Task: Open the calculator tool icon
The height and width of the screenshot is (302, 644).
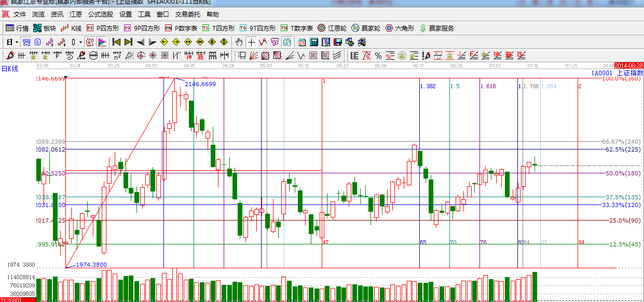Action: point(314,42)
